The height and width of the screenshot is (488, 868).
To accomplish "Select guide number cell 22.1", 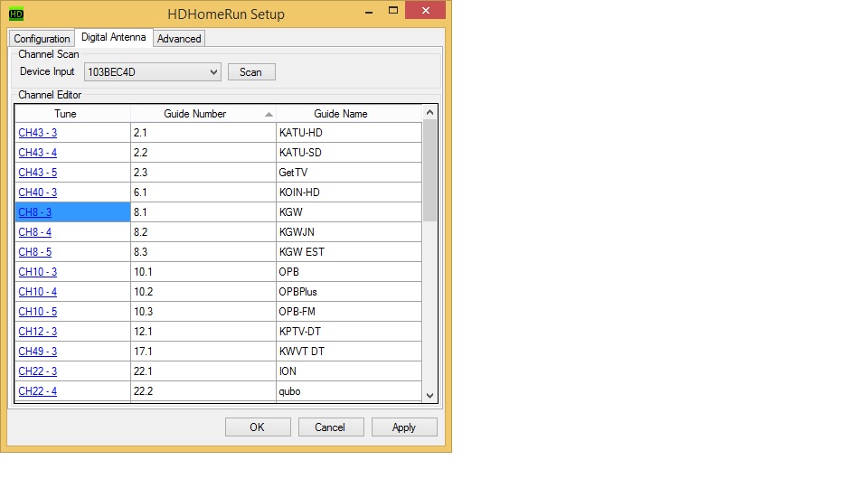I will (203, 371).
